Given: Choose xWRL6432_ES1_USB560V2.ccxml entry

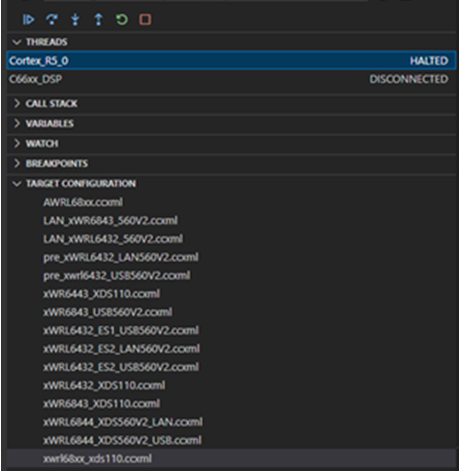Looking at the screenshot, I should 121,330.
